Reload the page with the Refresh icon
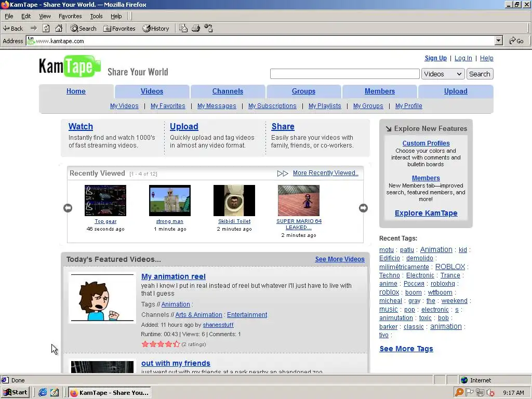This screenshot has width=532, height=399. pos(46,29)
